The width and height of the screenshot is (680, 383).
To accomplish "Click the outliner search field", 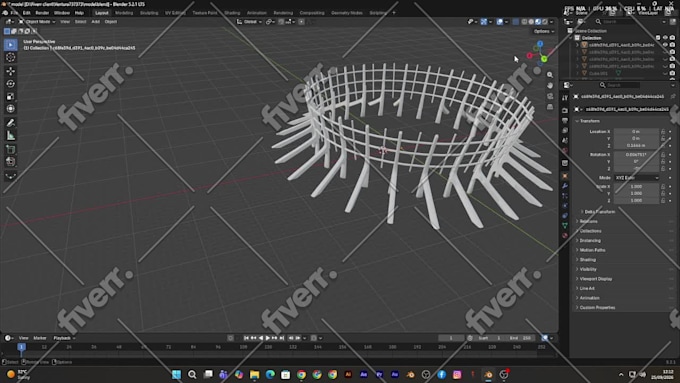I will click(x=629, y=22).
